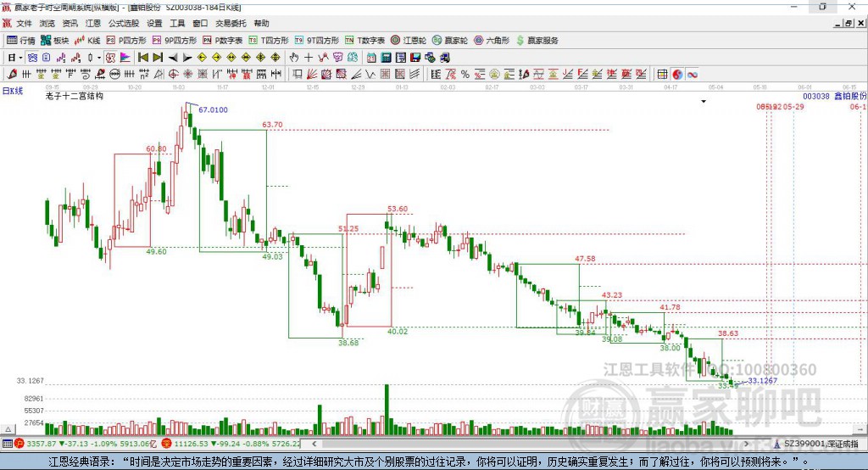The width and height of the screenshot is (868, 470).
Task: Toggle the boxed 叹 icon
Action: pos(110,58)
